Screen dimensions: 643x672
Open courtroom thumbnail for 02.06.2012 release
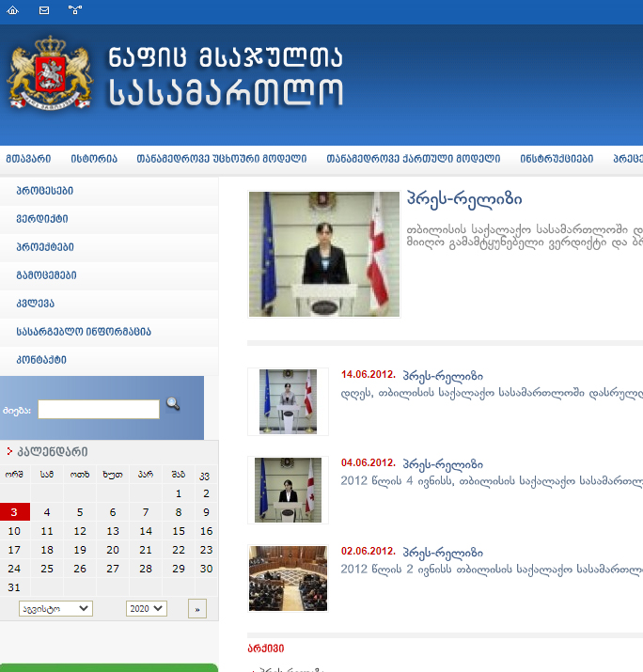288,578
